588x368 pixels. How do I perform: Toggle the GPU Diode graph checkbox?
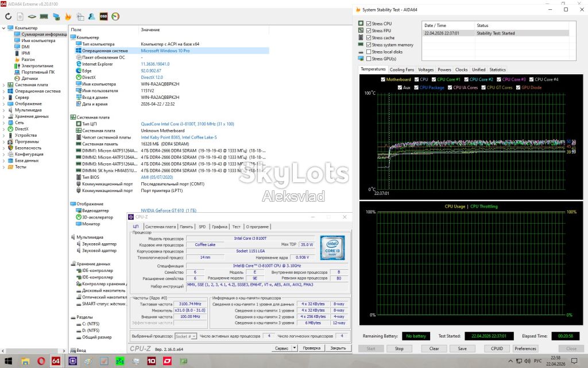point(518,88)
